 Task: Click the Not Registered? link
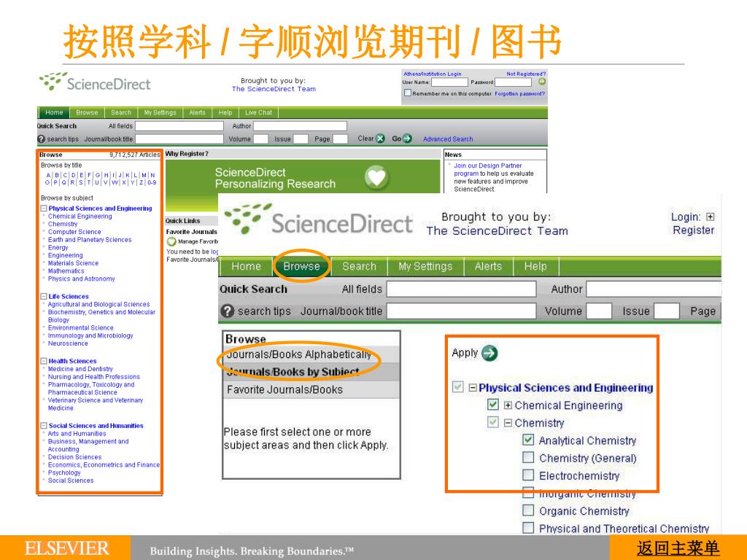click(526, 74)
